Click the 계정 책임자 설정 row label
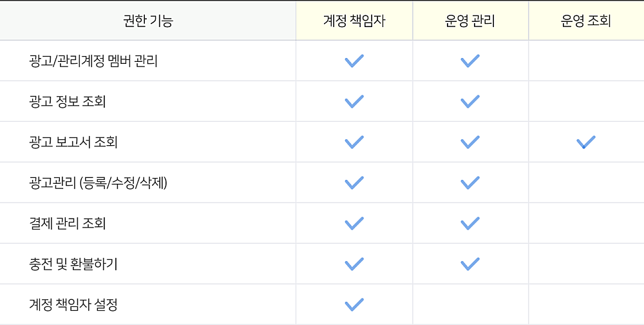 pos(73,304)
